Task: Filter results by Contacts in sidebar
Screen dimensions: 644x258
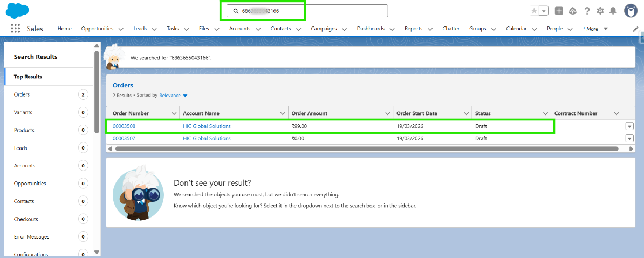Action: [49, 201]
